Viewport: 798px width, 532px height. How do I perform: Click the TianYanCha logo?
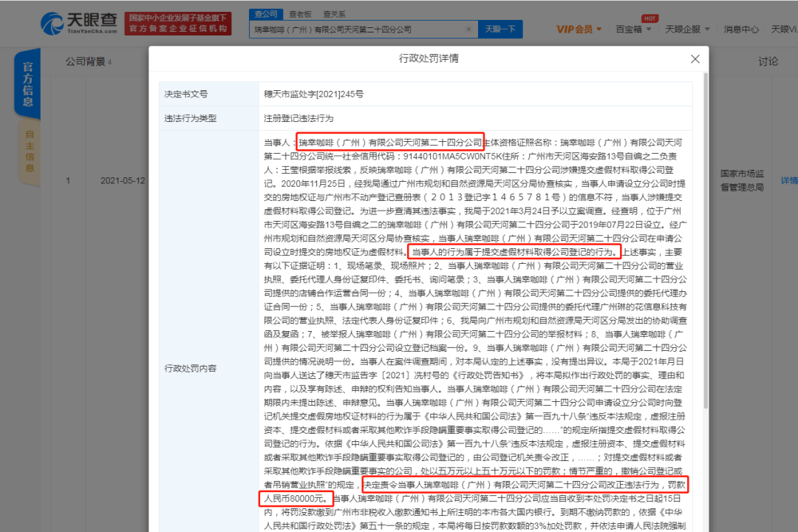point(79,24)
